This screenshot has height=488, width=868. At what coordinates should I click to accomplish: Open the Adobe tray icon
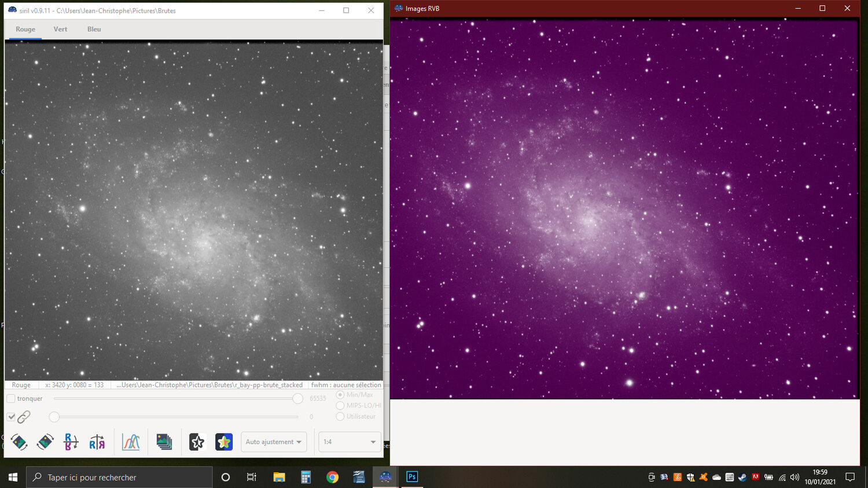(x=755, y=478)
